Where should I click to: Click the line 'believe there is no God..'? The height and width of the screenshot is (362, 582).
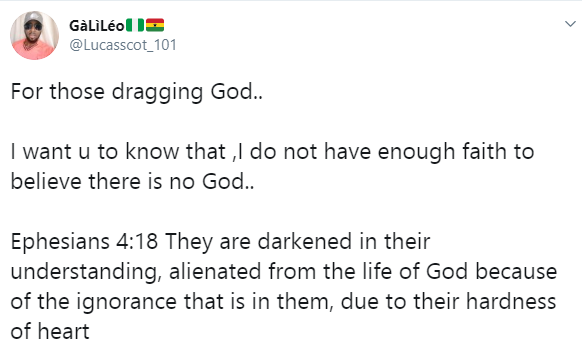click(x=133, y=182)
